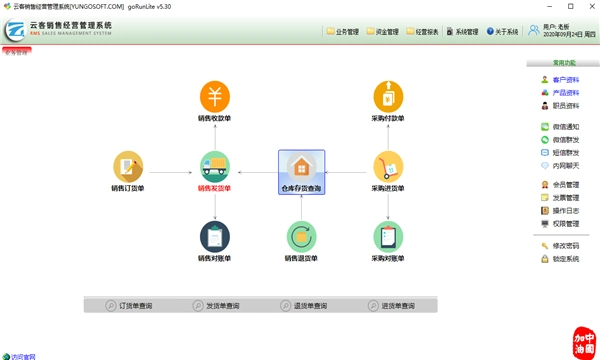
Task: Open the 业务管理 menu in header
Action: (x=343, y=32)
